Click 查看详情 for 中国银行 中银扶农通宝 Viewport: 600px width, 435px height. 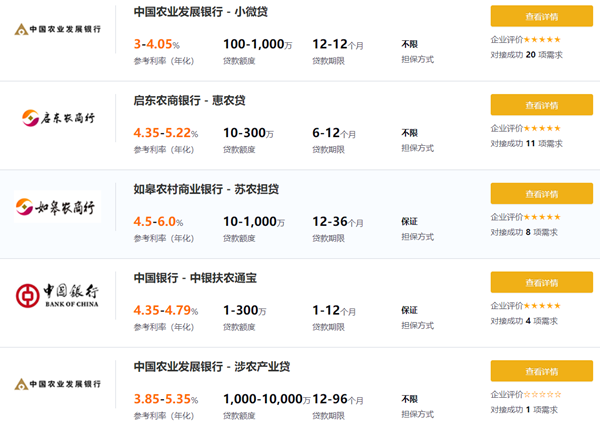coord(542,281)
